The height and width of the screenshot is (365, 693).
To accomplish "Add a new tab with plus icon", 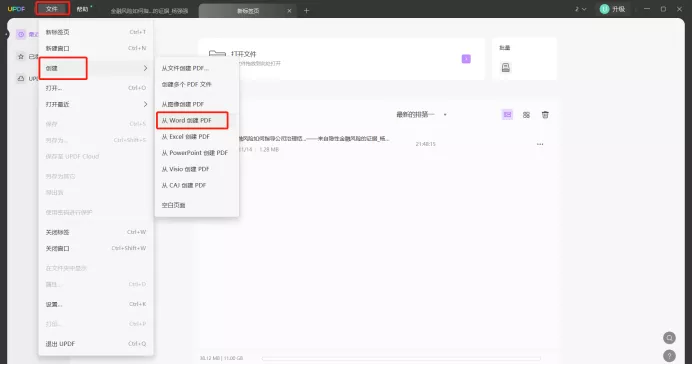I will (306, 11).
